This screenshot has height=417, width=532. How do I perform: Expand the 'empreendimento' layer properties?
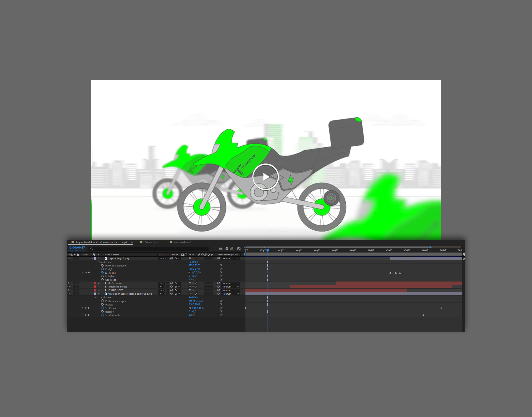(92, 287)
